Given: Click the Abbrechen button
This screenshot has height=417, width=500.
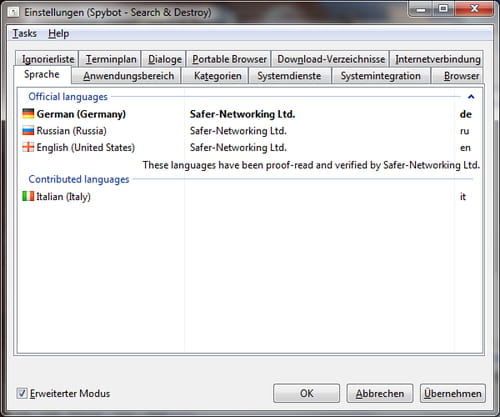Looking at the screenshot, I should pos(380,393).
